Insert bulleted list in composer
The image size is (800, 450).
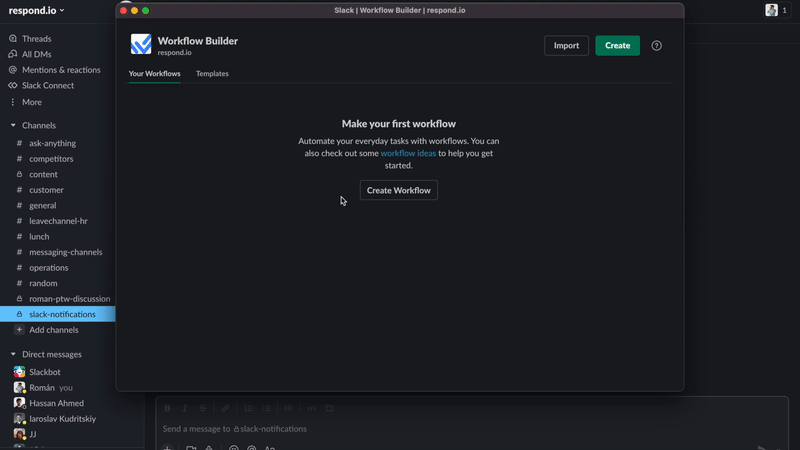pos(266,408)
